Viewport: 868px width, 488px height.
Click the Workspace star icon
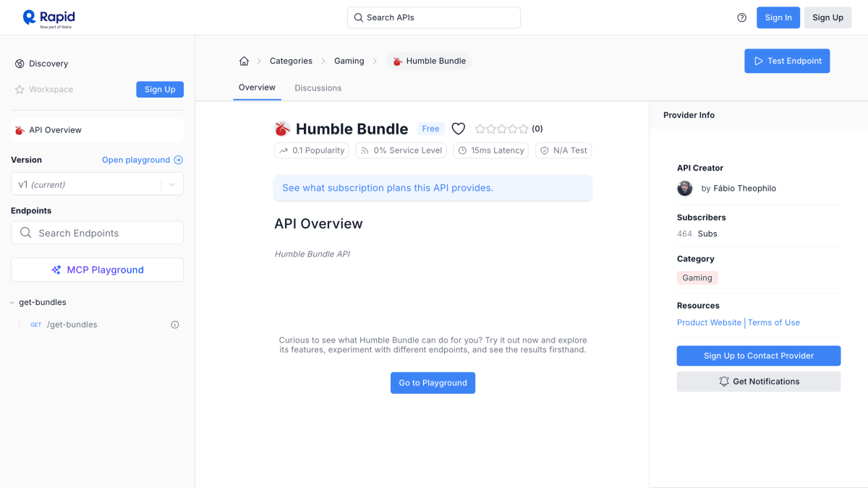(x=20, y=90)
